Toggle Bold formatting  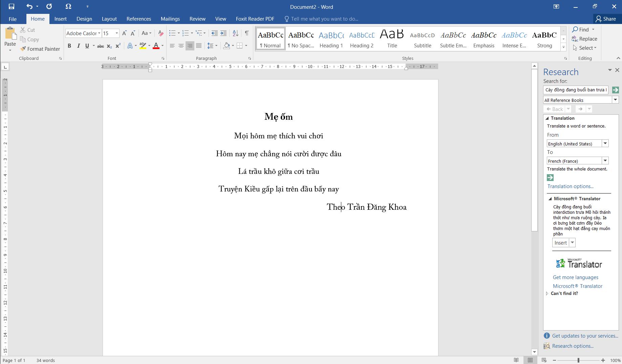(x=69, y=46)
